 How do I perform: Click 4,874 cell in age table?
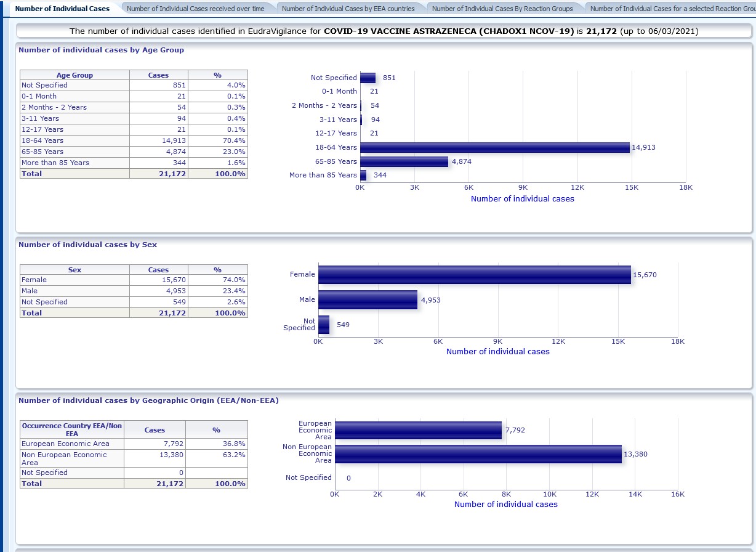[x=159, y=152]
